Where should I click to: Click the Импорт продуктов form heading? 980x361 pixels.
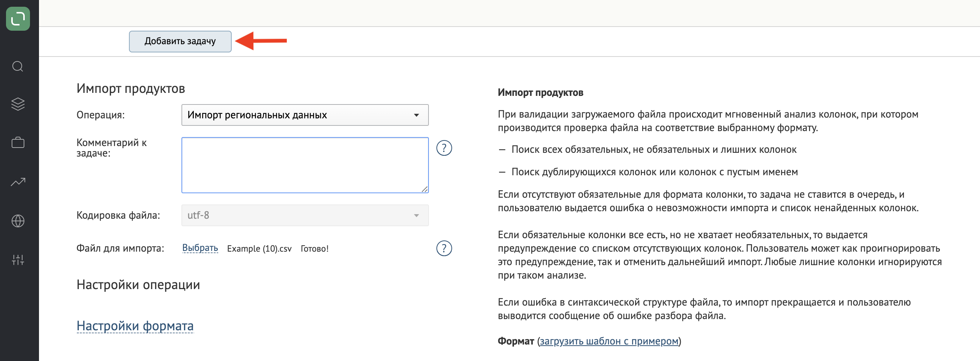(130, 88)
